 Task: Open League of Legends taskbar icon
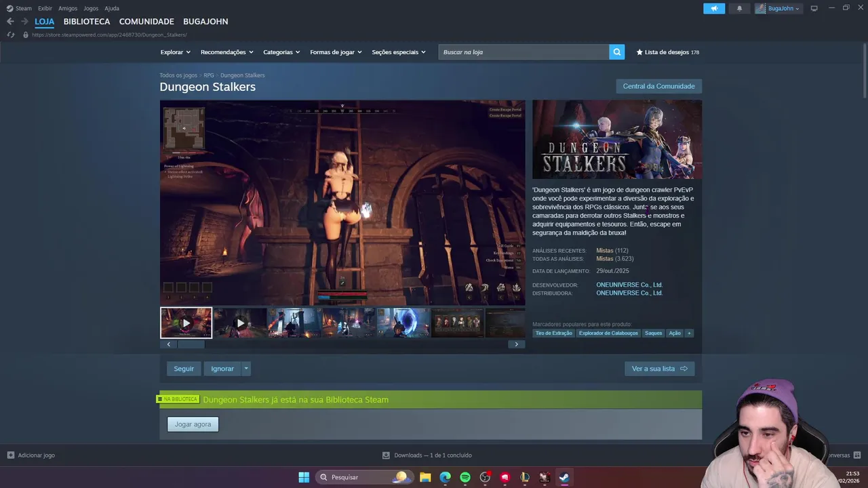525,477
